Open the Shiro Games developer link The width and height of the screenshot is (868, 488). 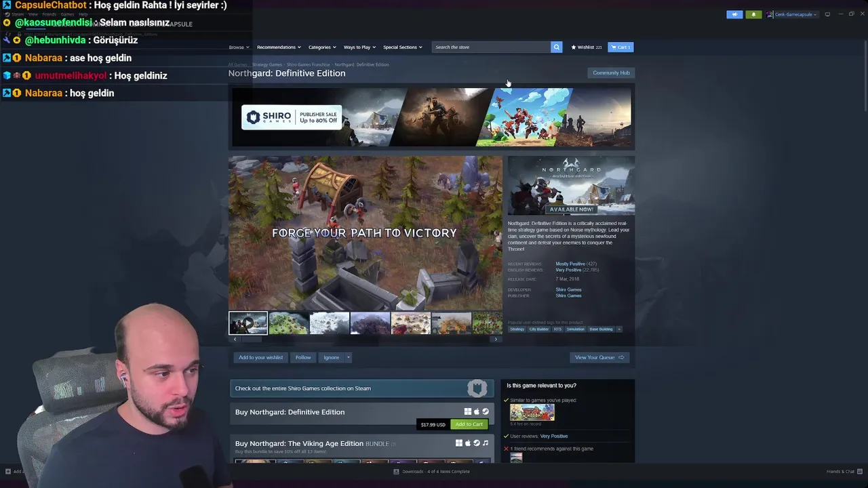tap(568, 289)
